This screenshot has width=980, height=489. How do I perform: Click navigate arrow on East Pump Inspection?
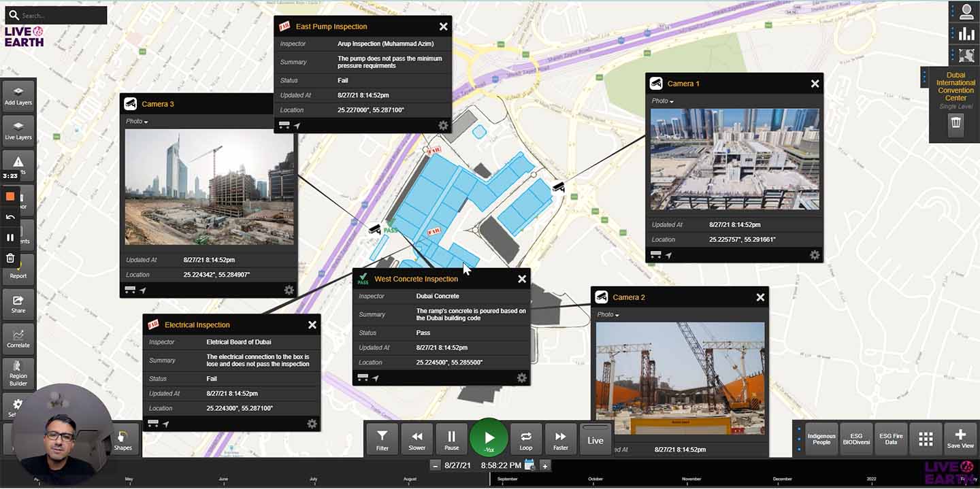point(297,125)
